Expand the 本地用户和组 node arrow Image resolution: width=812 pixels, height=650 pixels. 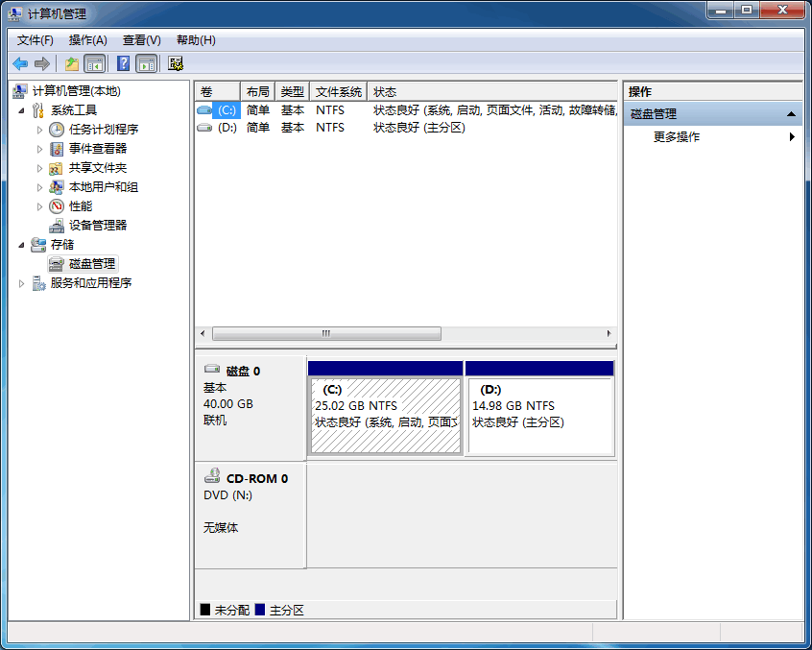tap(39, 187)
